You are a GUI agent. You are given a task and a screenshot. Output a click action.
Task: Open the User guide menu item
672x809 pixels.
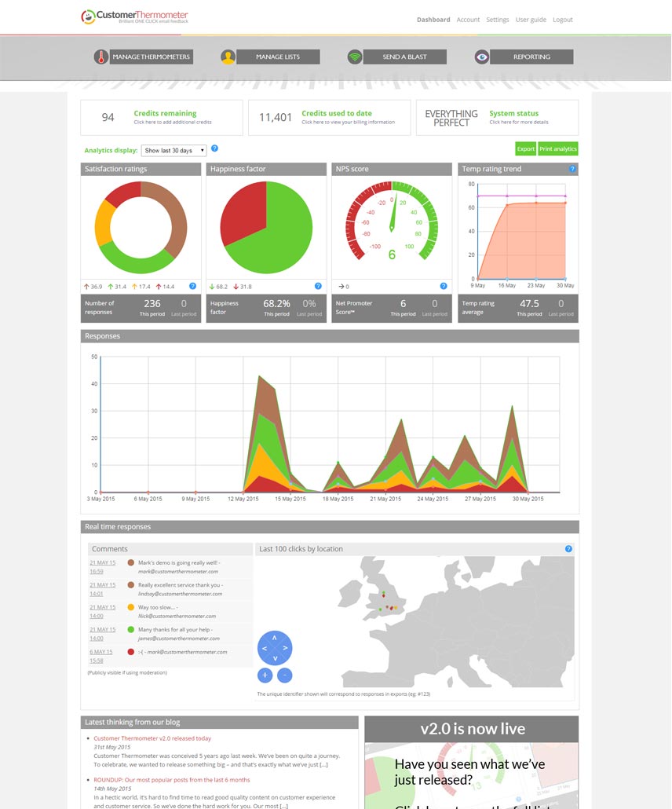[531, 20]
